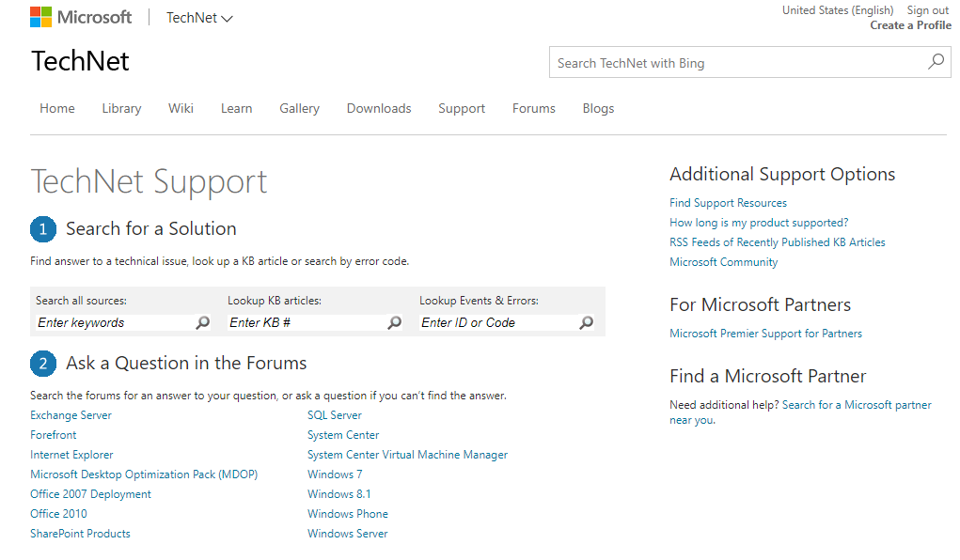Image resolution: width=960 pixels, height=560 pixels.
Task: Open Microsoft Premier Support for Partners link
Action: pos(765,333)
